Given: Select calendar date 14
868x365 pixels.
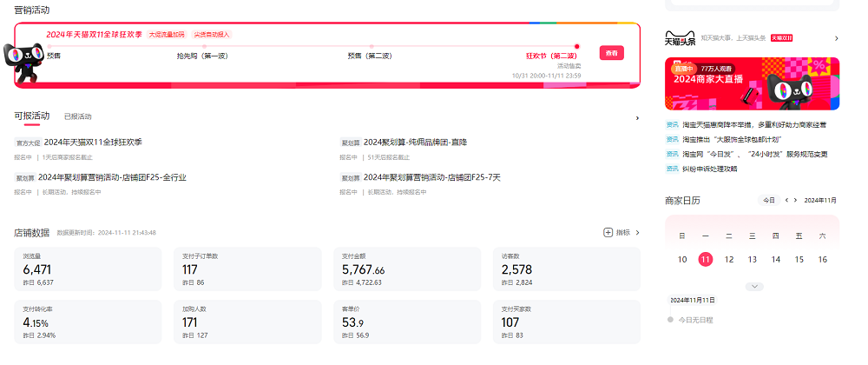Looking at the screenshot, I should pyautogui.click(x=775, y=259).
